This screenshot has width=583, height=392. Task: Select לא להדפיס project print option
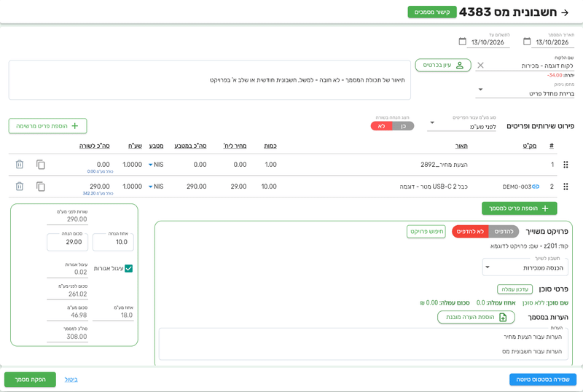click(470, 231)
